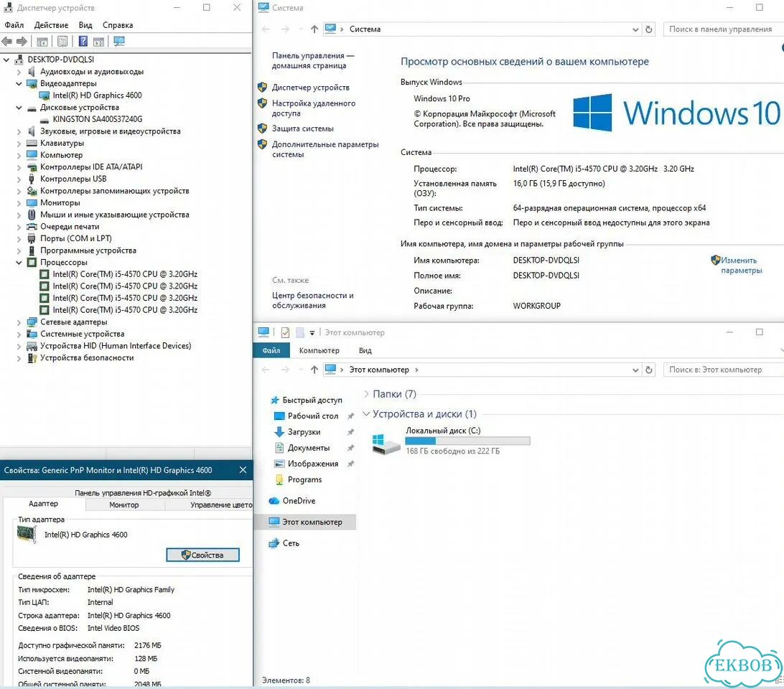
Task: Open Панель управления домашняя страница link
Action: pos(312,60)
